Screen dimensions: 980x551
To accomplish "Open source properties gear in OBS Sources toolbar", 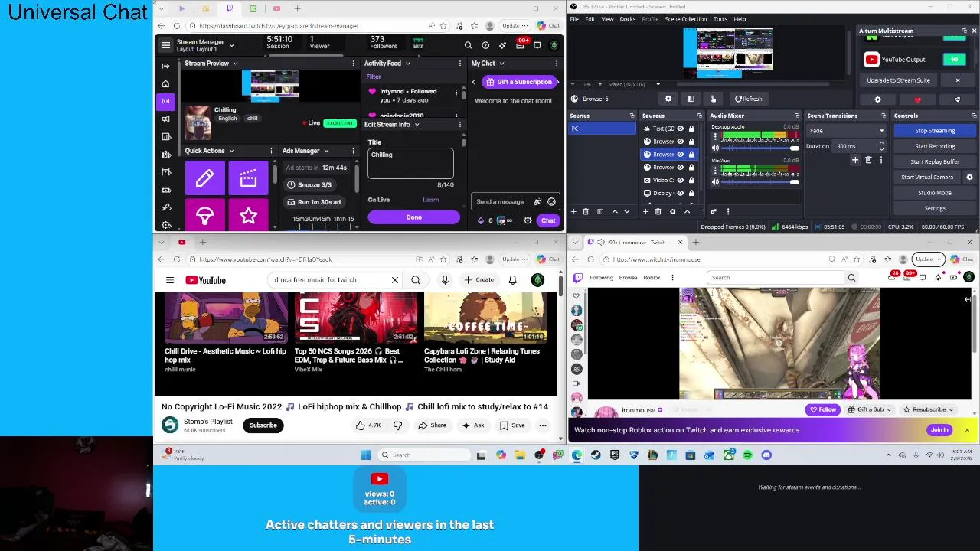I will pos(673,211).
